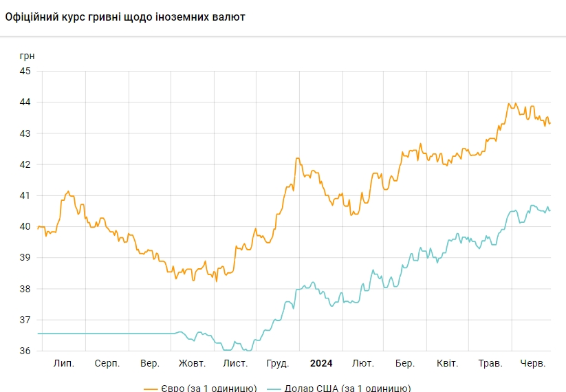The width and height of the screenshot is (566, 392).
Task: Click the euro line's December peak near 42
Action: click(298, 159)
